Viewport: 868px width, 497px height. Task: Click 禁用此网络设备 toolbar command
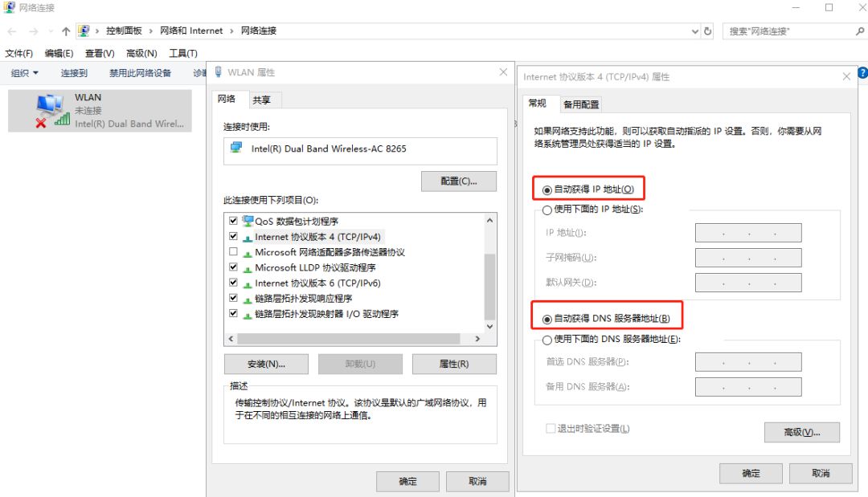pos(140,73)
